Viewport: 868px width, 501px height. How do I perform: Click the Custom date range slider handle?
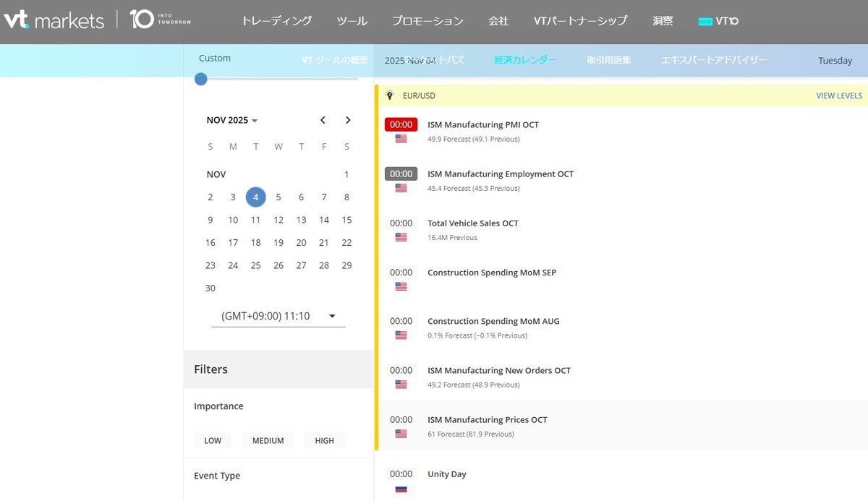[201, 79]
